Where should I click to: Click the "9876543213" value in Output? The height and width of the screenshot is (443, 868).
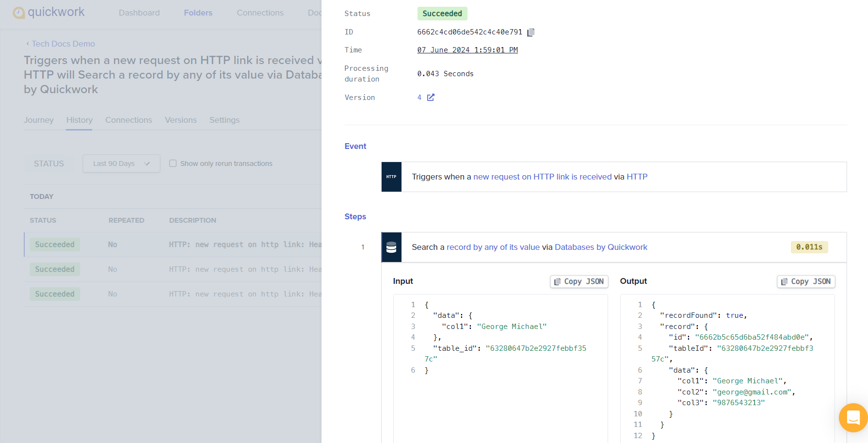[x=739, y=403]
